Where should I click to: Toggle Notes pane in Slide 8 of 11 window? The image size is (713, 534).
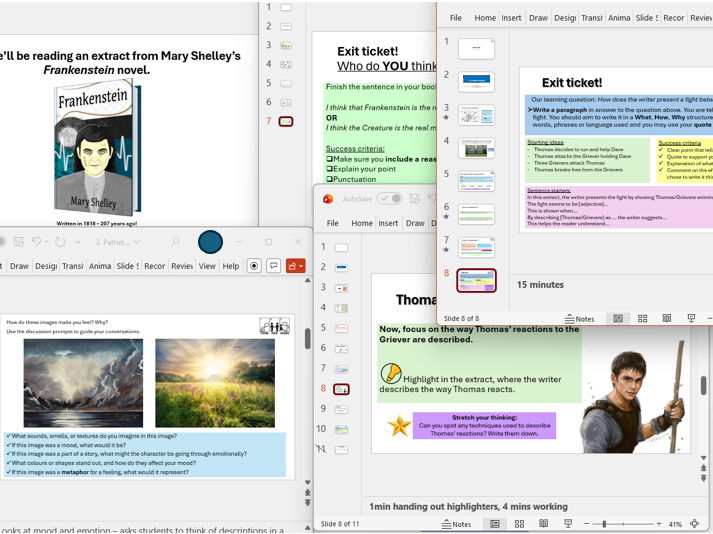(x=457, y=524)
